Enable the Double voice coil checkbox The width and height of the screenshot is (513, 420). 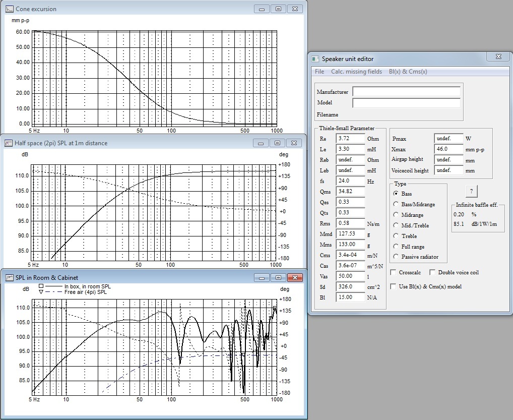(432, 273)
